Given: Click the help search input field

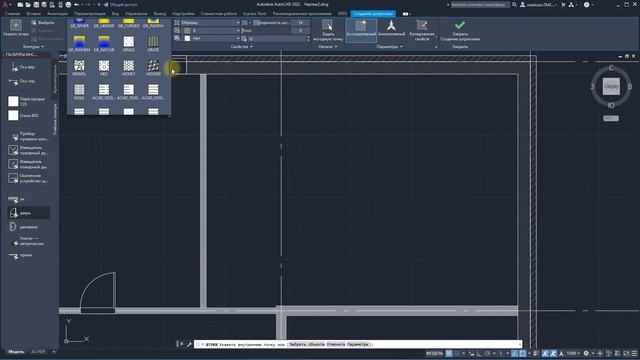Looking at the screenshot, I should pos(480,4).
